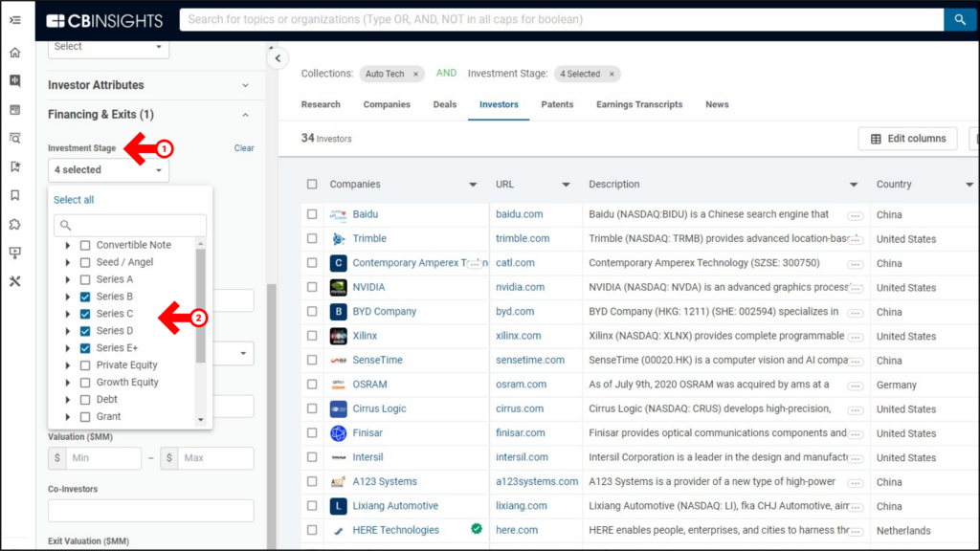
Task: Click the NVIDIA company logo
Action: tap(338, 287)
